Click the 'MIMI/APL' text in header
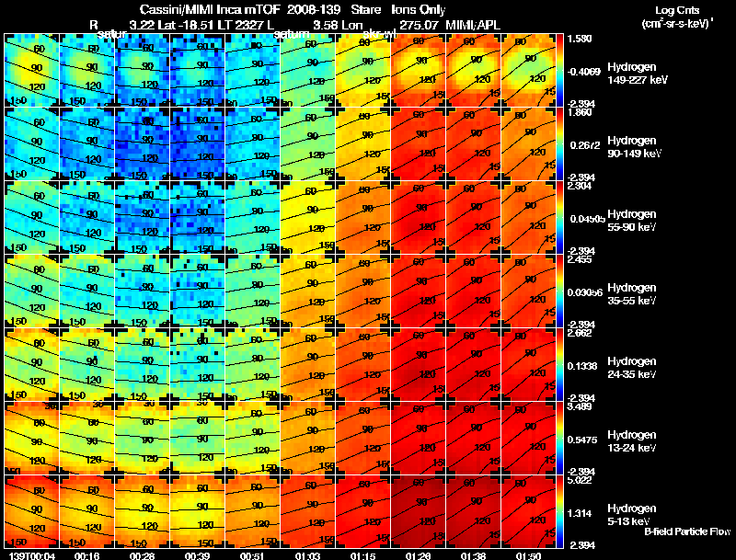The width and height of the screenshot is (736, 560). (x=472, y=25)
